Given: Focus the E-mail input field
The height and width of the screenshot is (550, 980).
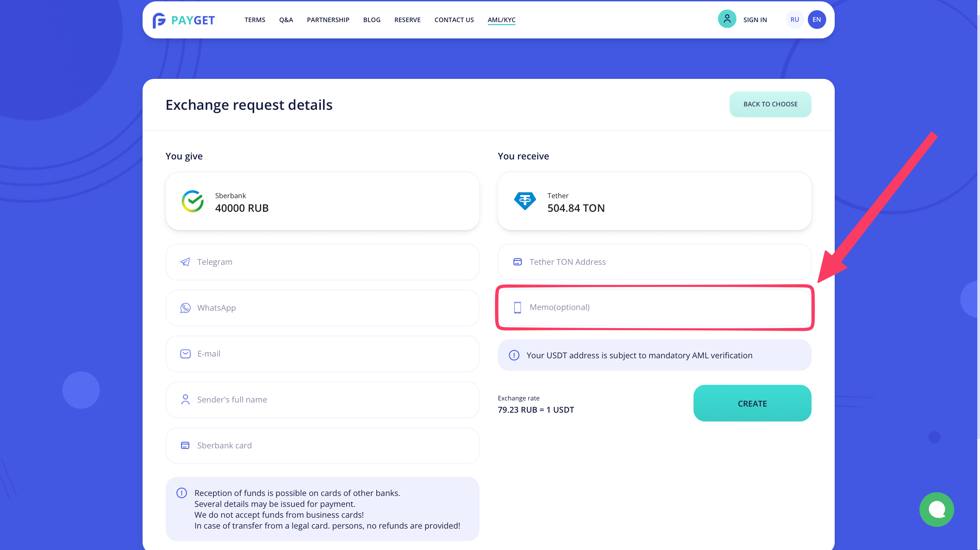Looking at the screenshot, I should pos(331,354).
